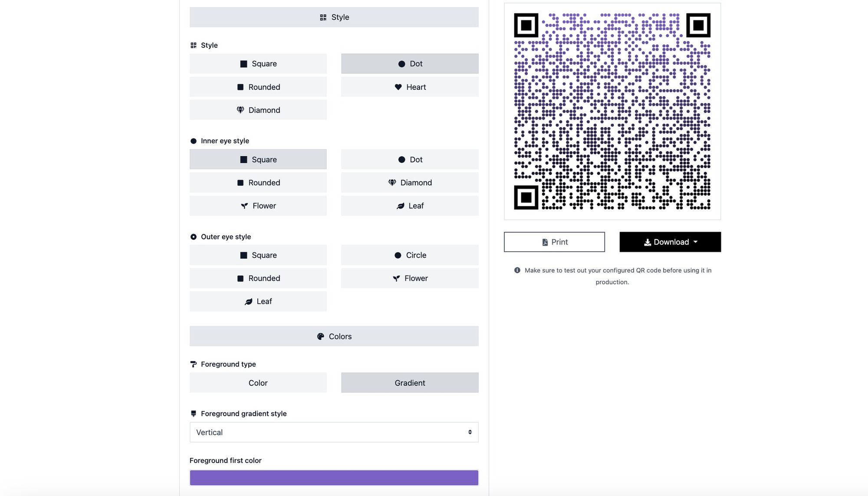Select the Heart style option
Image resolution: width=868 pixels, height=496 pixels.
click(410, 86)
